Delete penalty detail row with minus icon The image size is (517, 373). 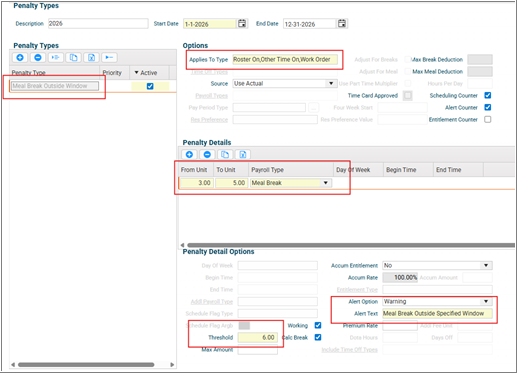click(x=207, y=154)
